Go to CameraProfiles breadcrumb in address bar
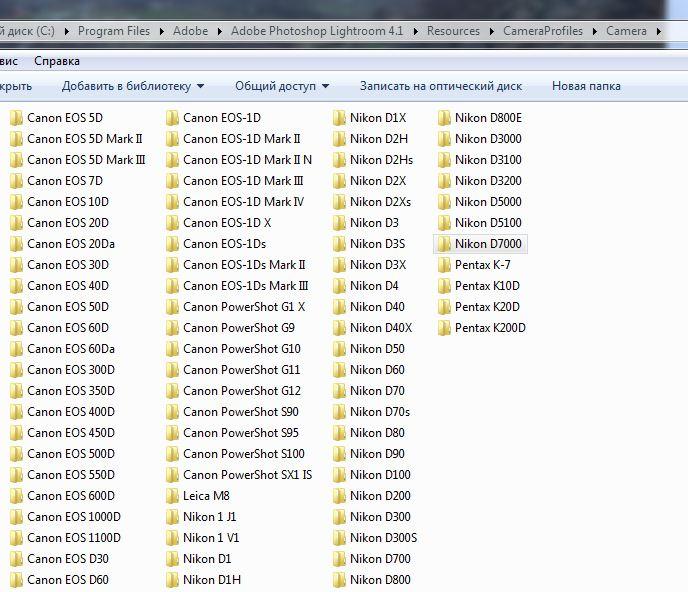This screenshot has width=688, height=592. (543, 31)
